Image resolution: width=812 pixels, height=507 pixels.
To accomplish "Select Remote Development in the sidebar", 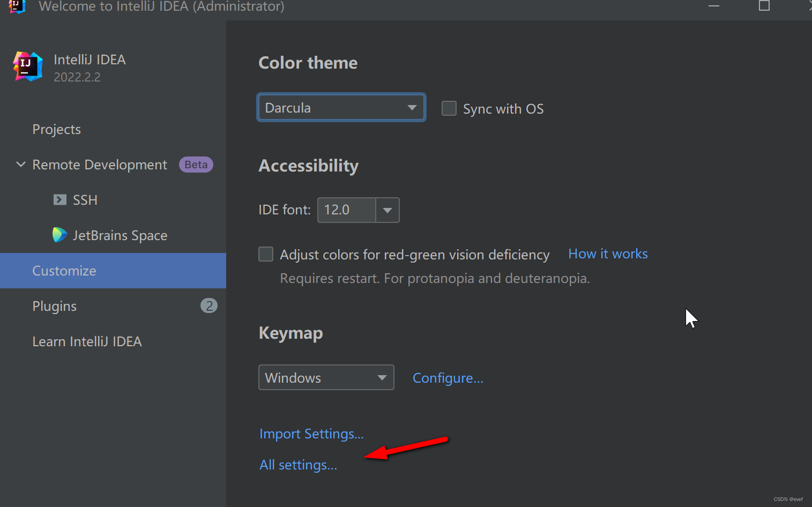I will pos(100,165).
